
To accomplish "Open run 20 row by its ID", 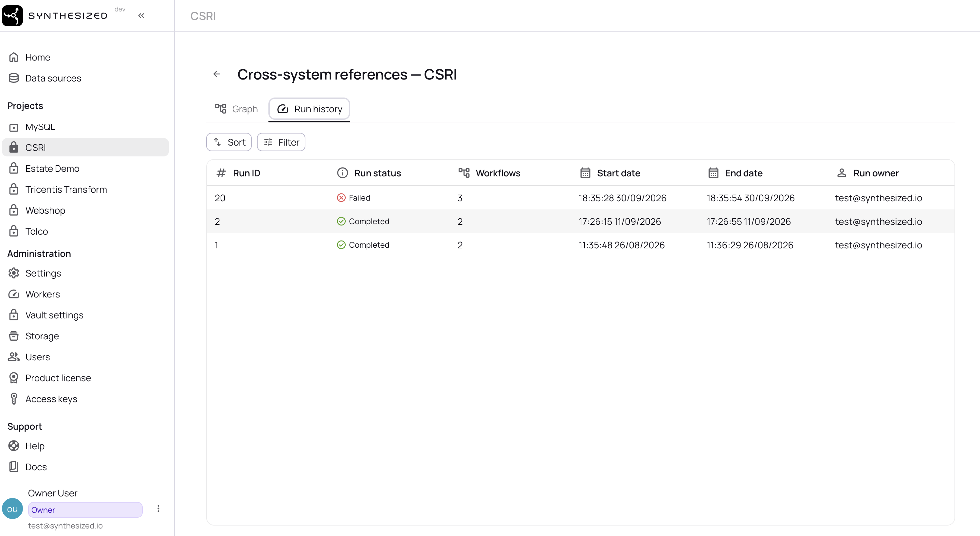I will (x=220, y=198).
